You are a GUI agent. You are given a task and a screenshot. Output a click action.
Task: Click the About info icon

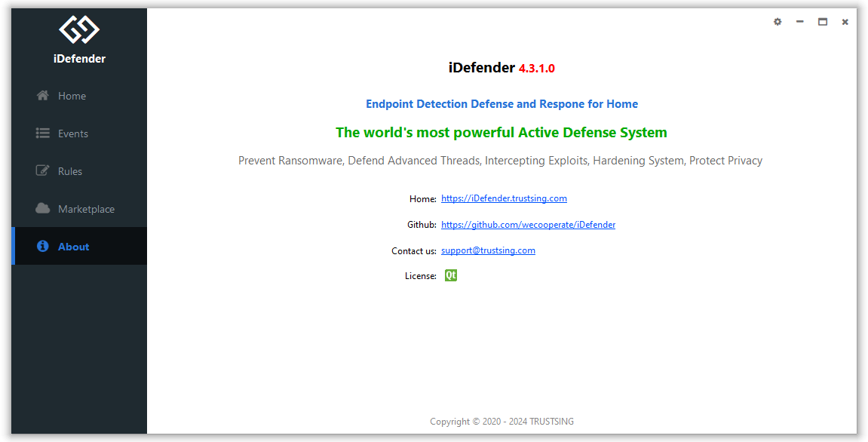(43, 246)
